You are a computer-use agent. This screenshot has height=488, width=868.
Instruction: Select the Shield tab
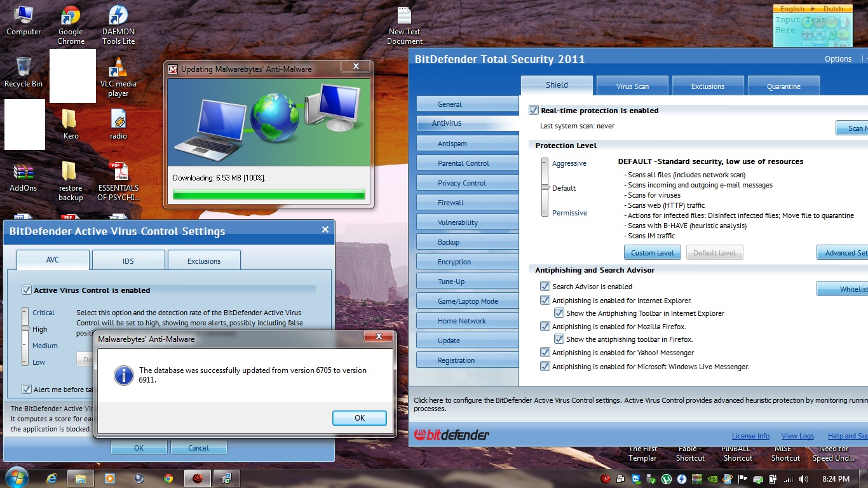click(557, 85)
